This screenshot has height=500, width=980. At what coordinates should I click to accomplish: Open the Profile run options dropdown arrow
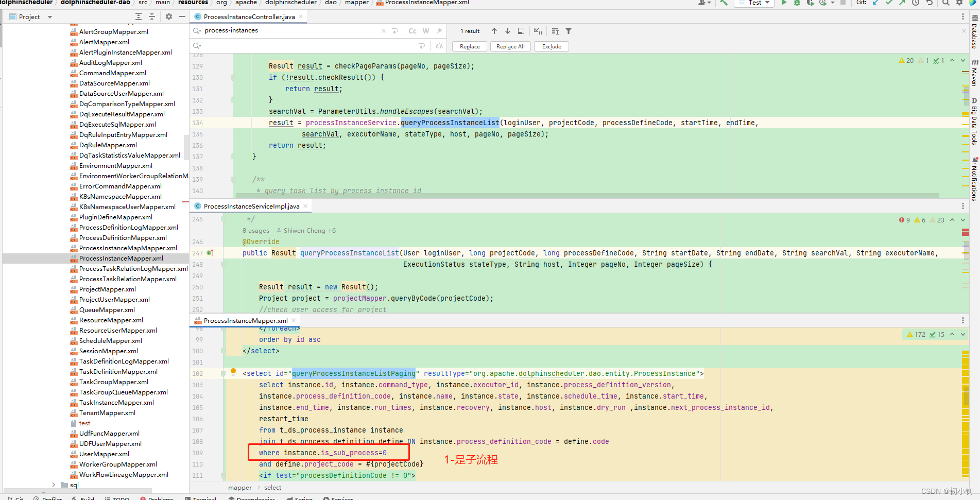833,3
